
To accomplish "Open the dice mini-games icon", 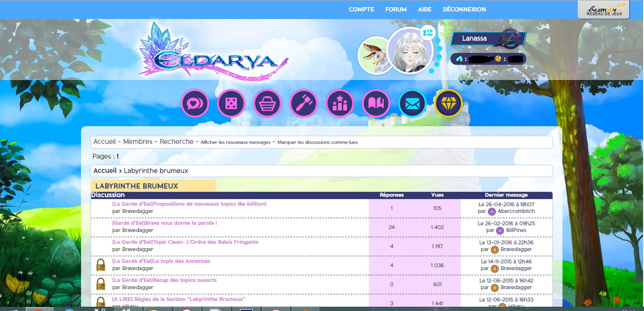I will (x=231, y=103).
